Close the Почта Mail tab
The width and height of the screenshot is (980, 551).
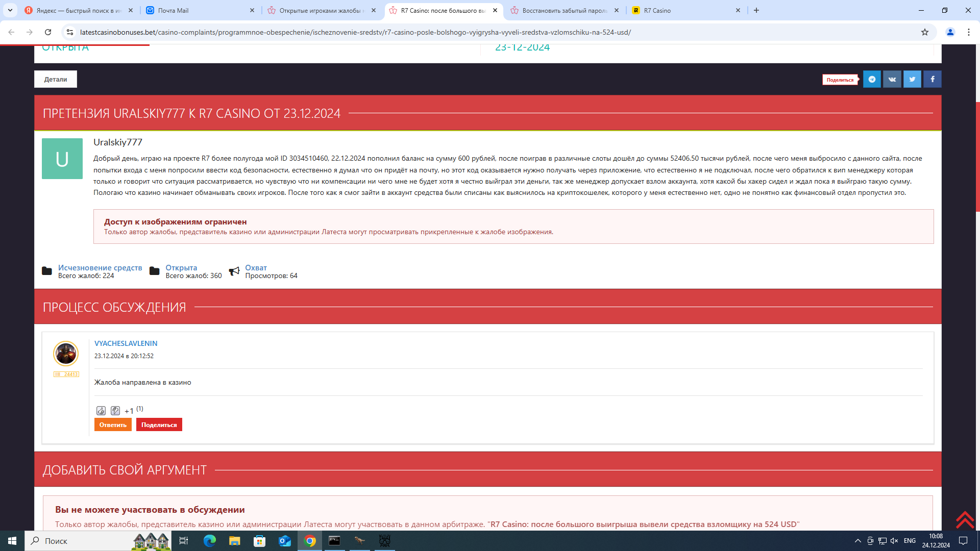tap(252, 10)
